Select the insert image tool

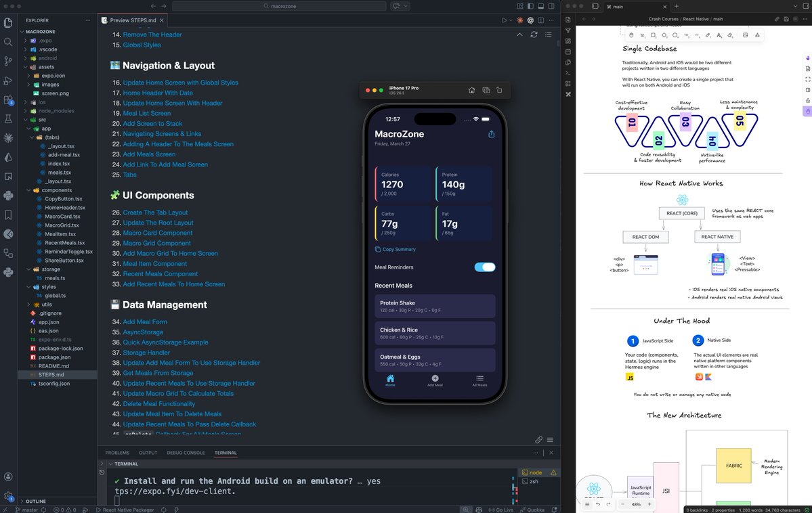pyautogui.click(x=745, y=35)
